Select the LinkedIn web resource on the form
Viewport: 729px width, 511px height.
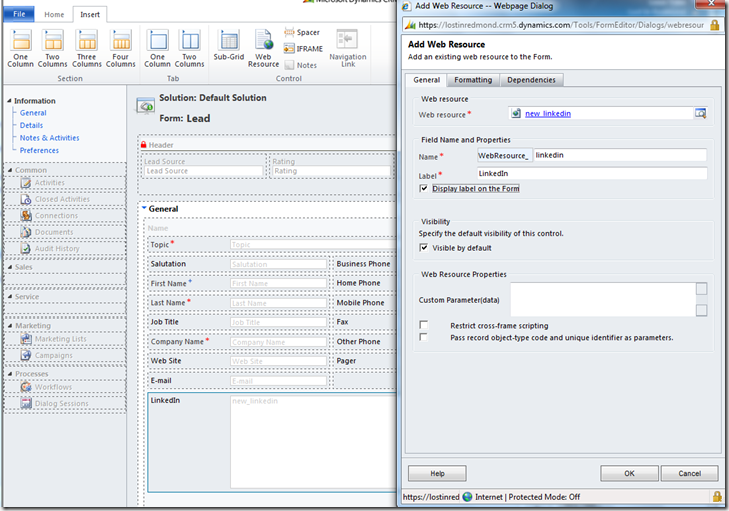click(x=272, y=442)
